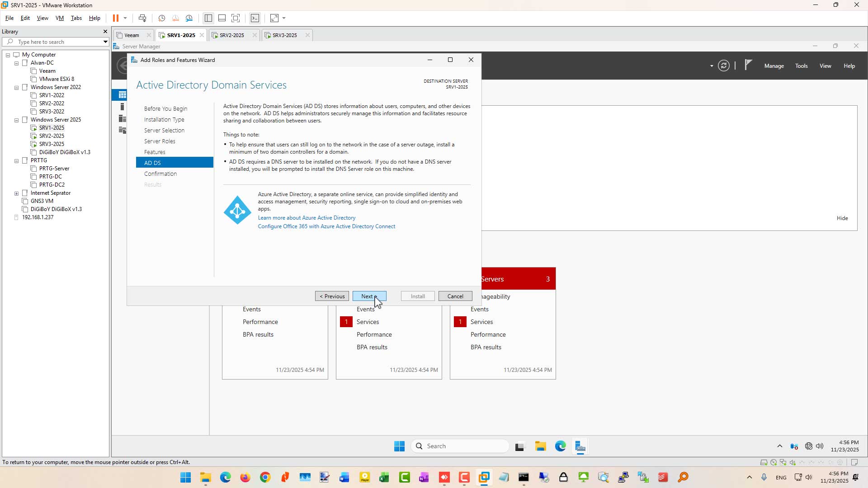
Task: Collapse the Windows Server 2025 tree group
Action: point(17,120)
